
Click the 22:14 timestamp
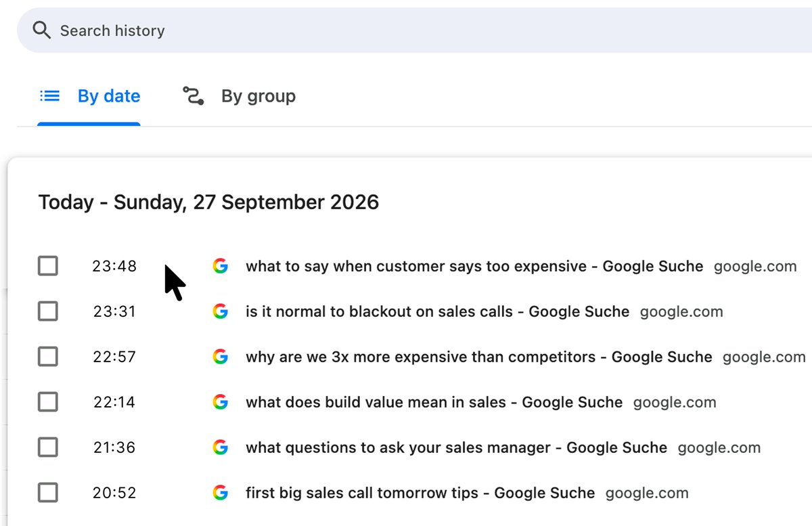[114, 402]
